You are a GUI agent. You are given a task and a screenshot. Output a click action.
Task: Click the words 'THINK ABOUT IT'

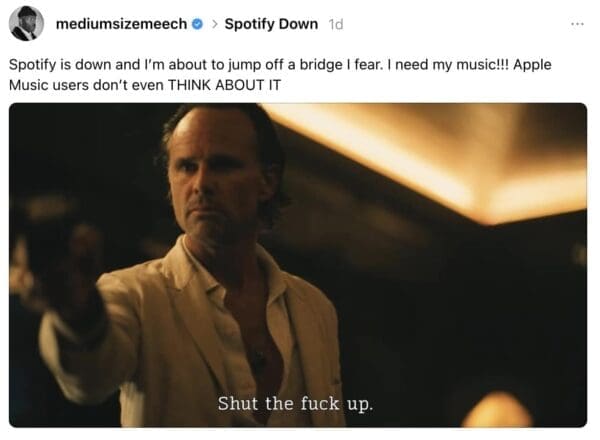[x=224, y=85]
